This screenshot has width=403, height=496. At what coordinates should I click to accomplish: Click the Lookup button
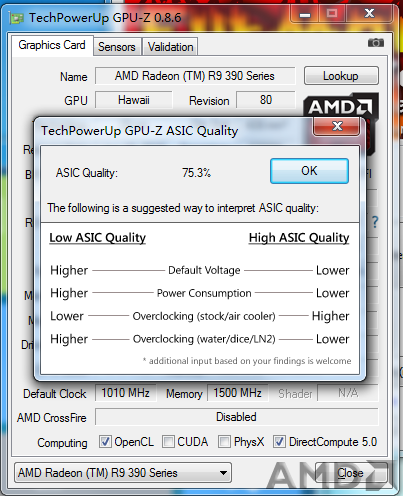341,76
